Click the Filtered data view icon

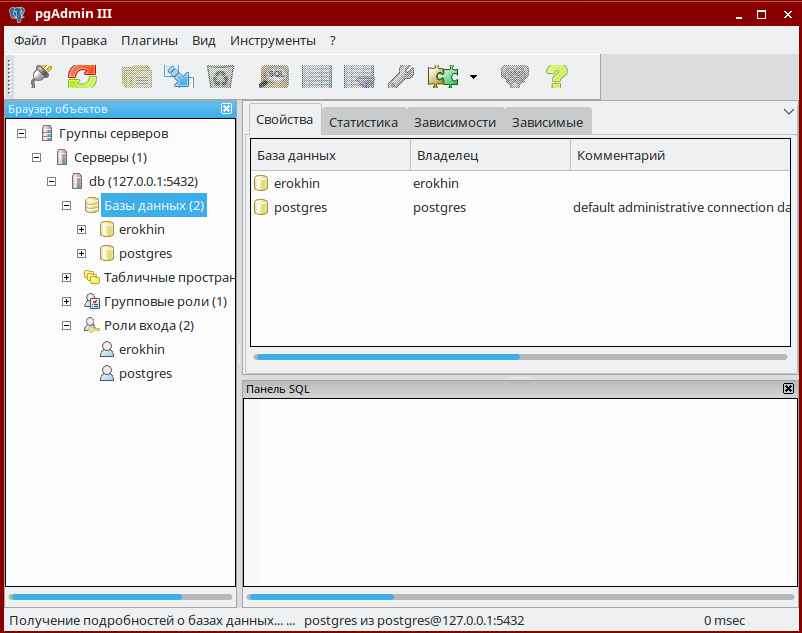pyautogui.click(x=359, y=77)
